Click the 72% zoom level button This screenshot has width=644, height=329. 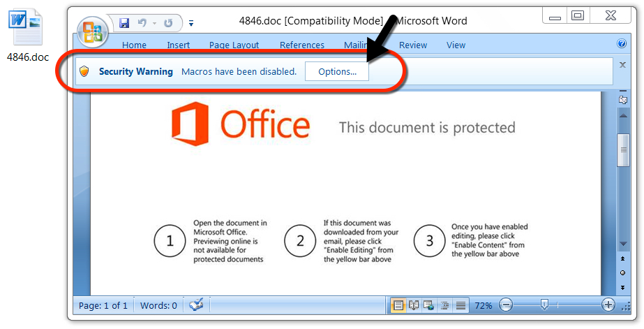(483, 305)
